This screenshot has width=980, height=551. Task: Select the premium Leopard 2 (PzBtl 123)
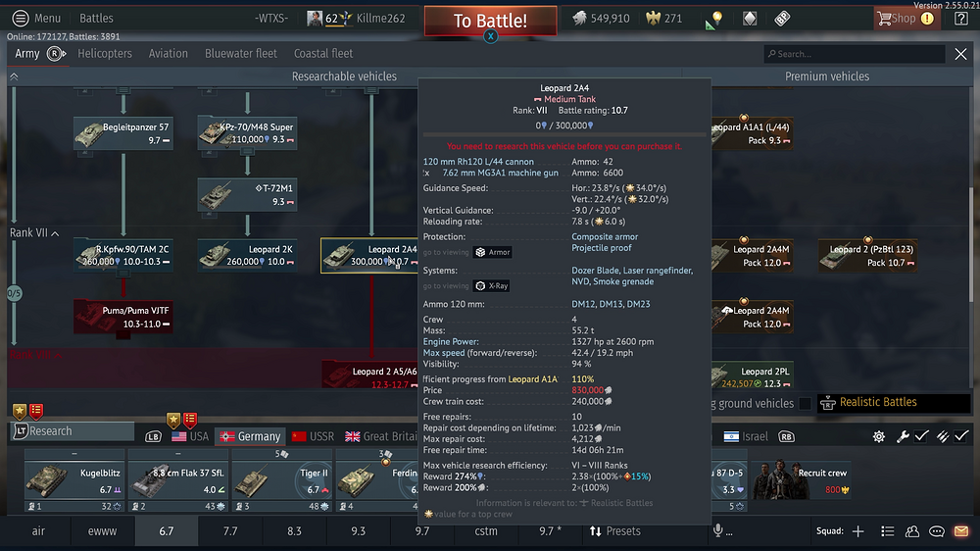click(868, 255)
